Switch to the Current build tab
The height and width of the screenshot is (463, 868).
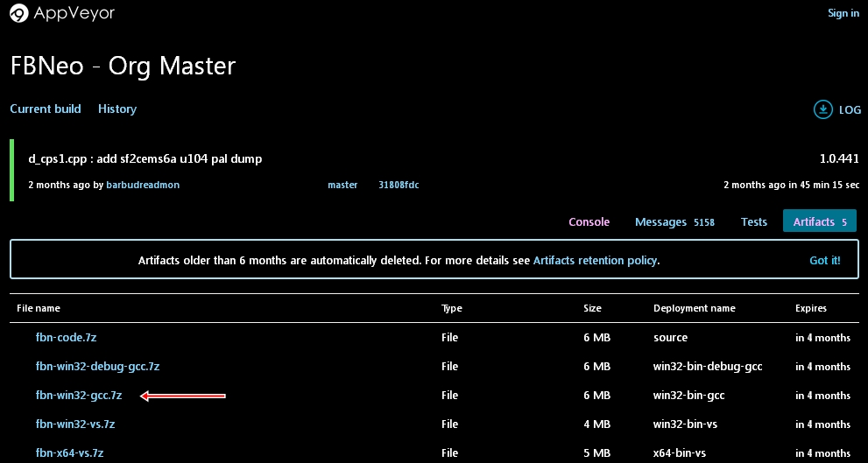pos(46,109)
